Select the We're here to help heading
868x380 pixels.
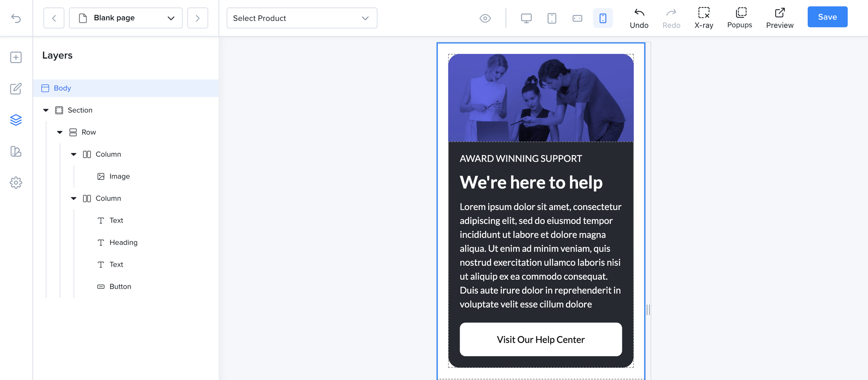pos(531,182)
